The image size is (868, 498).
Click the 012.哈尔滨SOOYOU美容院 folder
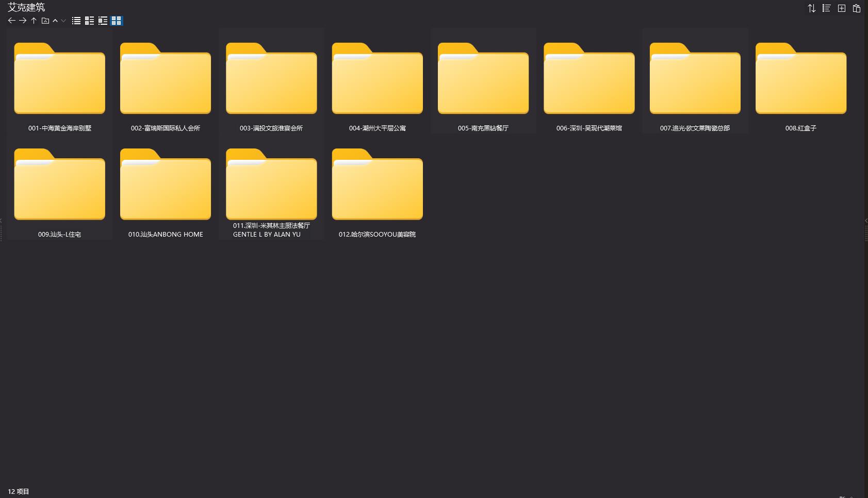click(x=378, y=188)
